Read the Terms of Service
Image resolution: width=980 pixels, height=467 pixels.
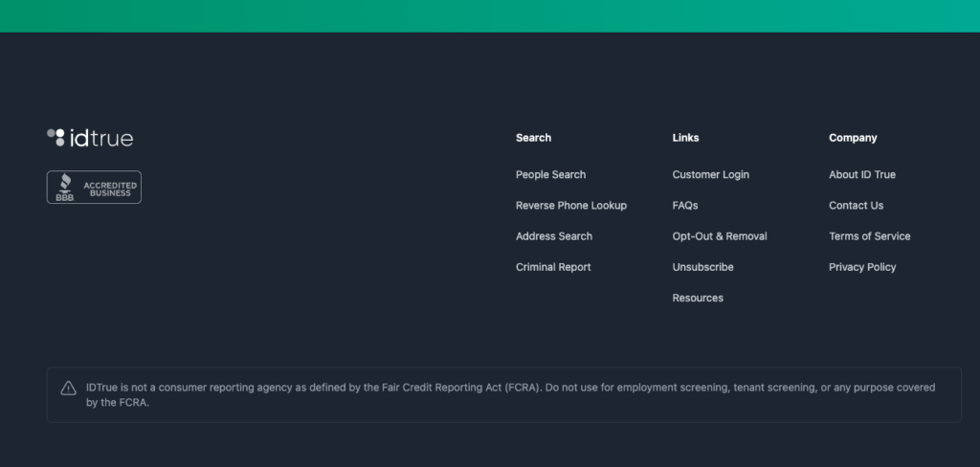869,236
